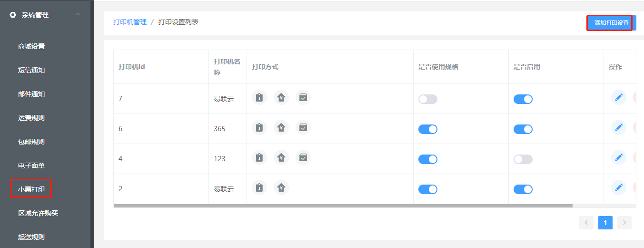Click checked-box icon in printer 4 row

[303, 157]
